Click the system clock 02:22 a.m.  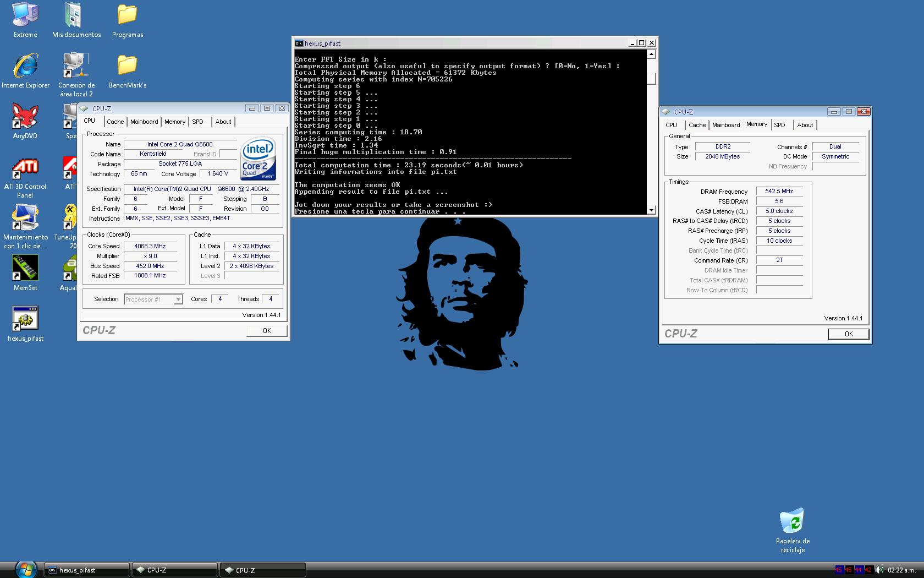pos(901,570)
